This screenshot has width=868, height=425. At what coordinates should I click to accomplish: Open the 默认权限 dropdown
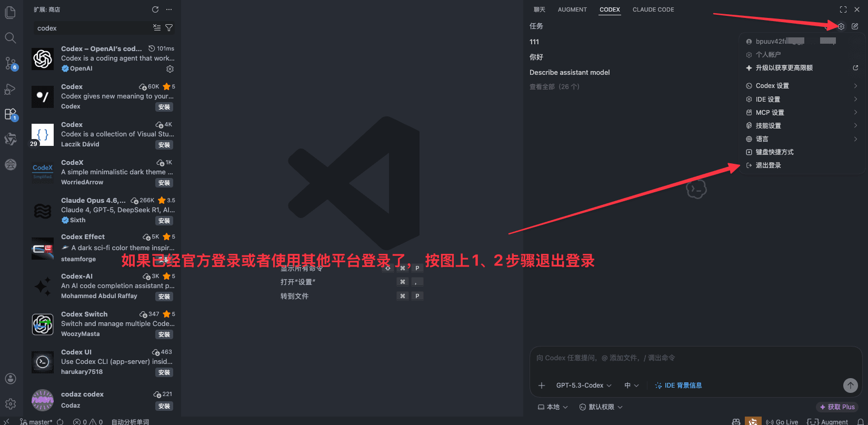(x=601, y=407)
